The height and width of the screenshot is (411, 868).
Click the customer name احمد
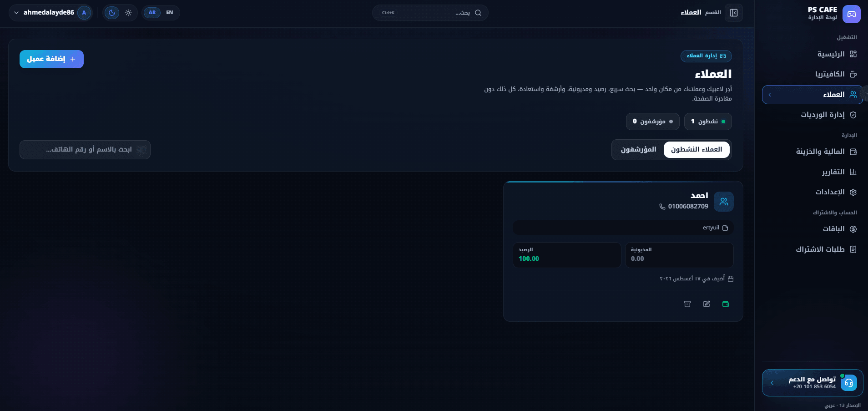pyautogui.click(x=699, y=196)
